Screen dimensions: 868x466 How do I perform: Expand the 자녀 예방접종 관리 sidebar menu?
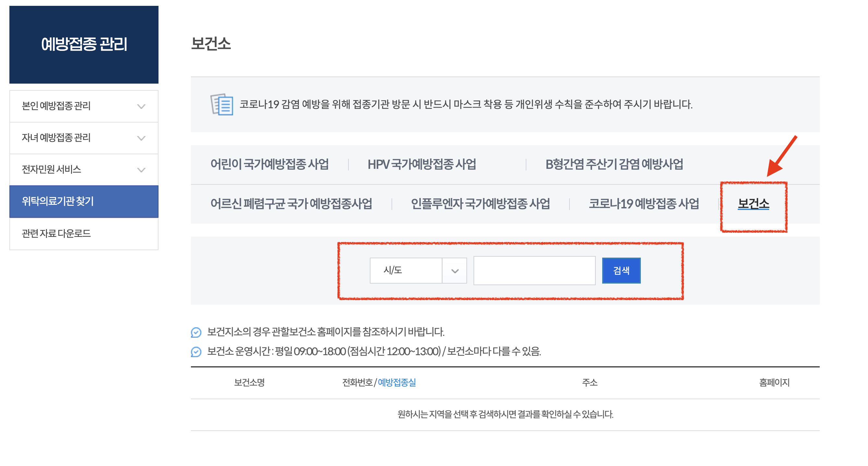(84, 137)
